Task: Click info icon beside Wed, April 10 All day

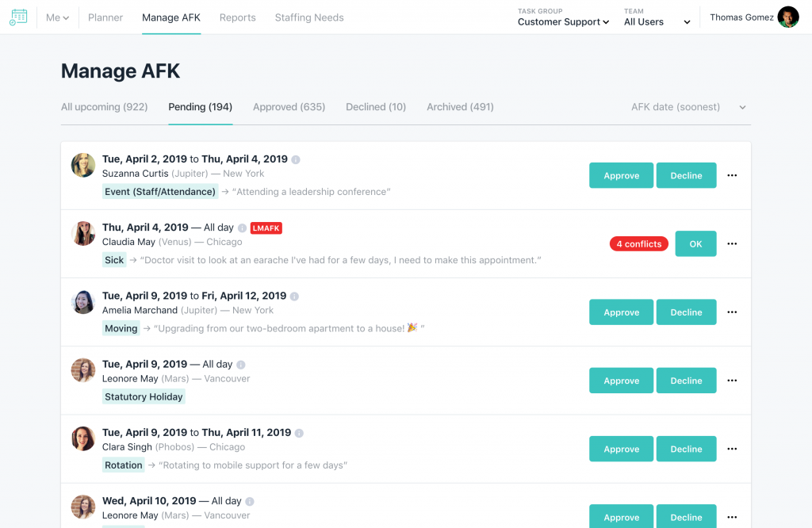Action: 250,501
